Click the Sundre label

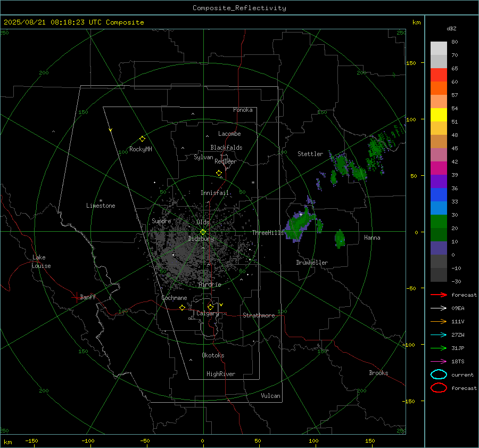click(161, 221)
